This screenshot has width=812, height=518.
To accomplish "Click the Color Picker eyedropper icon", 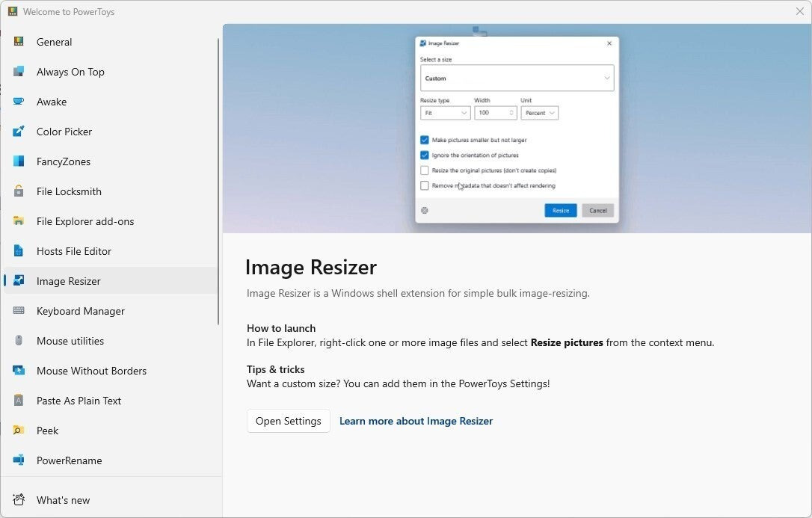I will [19, 132].
